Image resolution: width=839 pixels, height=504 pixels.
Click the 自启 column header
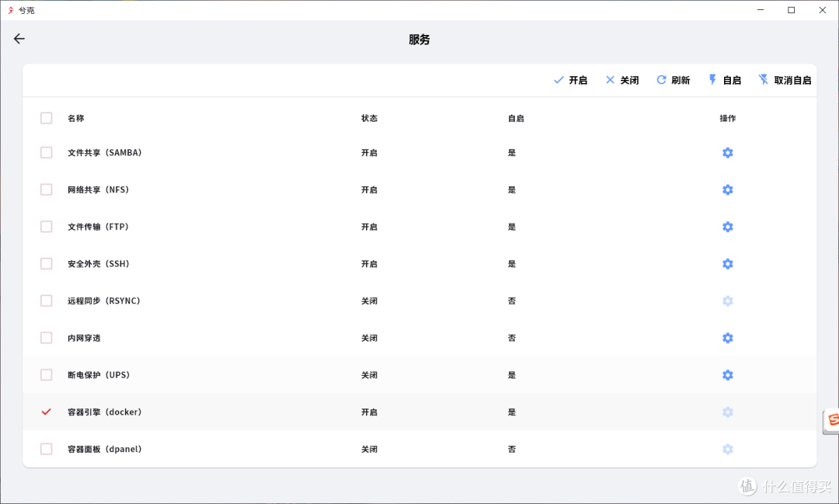click(x=516, y=118)
